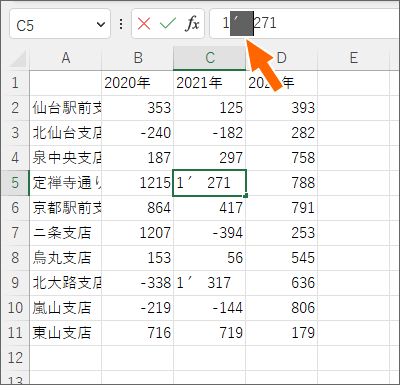The height and width of the screenshot is (385, 400).
Task: Select column A header
Action: pos(66,58)
